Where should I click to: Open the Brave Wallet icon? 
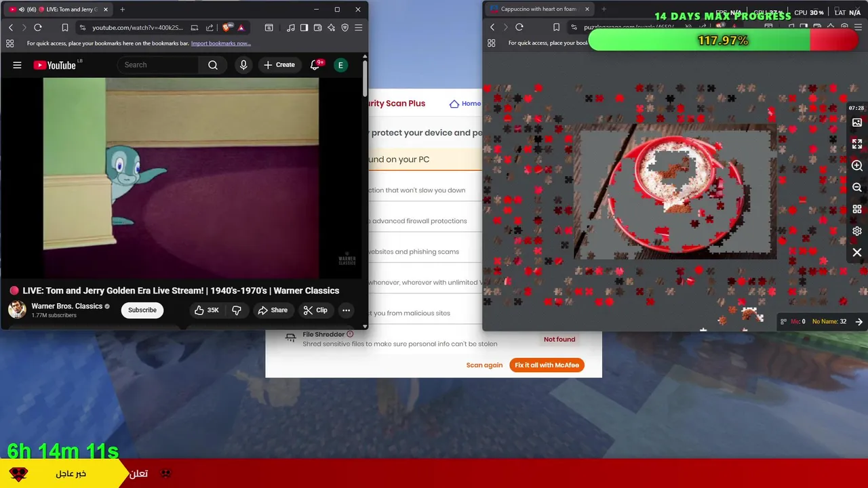(318, 28)
